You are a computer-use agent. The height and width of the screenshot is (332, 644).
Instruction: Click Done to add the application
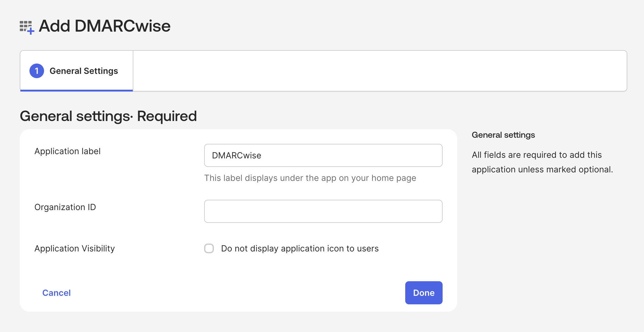tap(423, 292)
